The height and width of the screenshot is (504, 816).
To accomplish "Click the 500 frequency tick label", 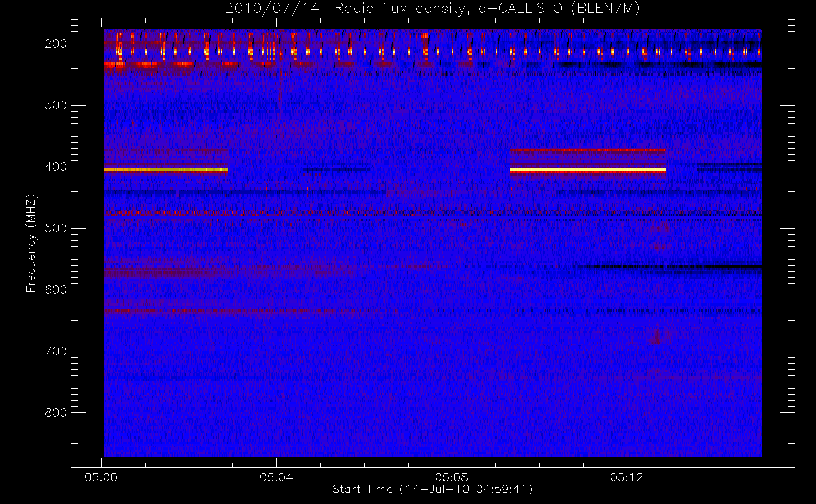I will point(55,228).
